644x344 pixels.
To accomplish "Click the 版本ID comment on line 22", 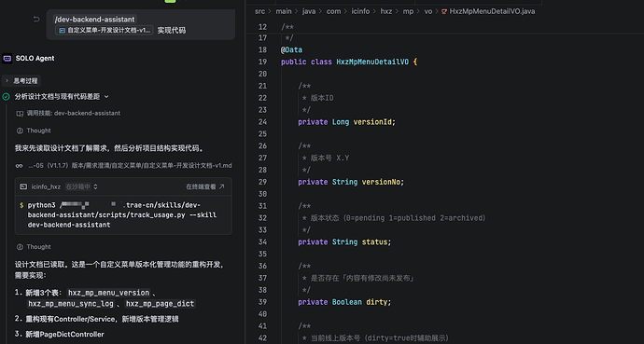I will coord(322,98).
